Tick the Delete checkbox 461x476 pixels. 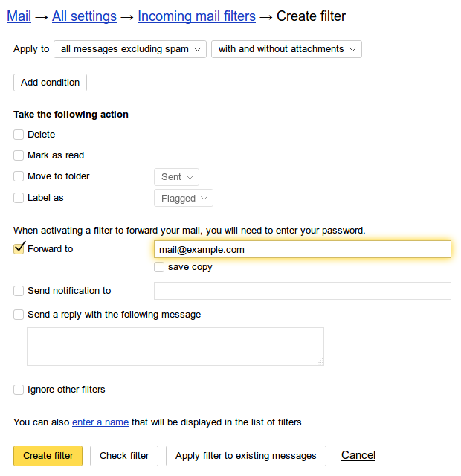19,135
